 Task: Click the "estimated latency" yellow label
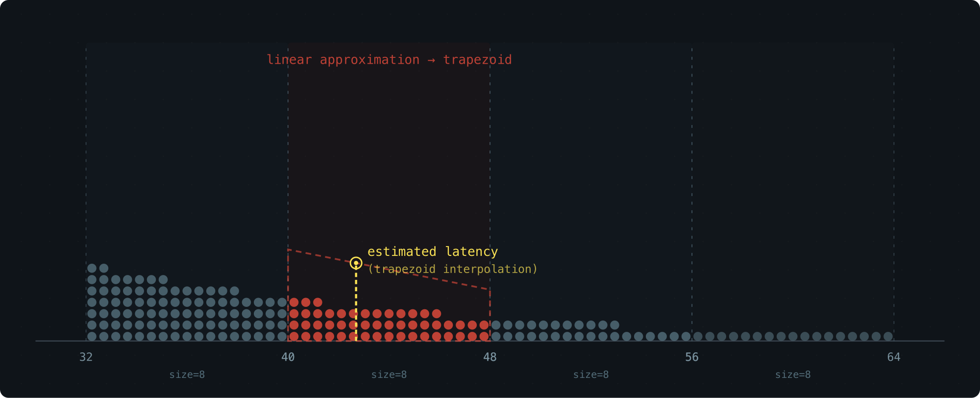point(432,252)
